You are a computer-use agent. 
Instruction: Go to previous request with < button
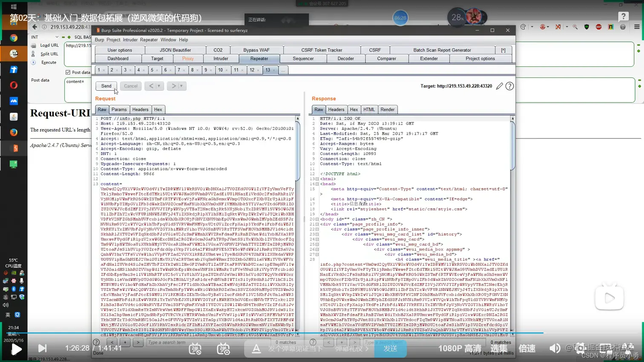coord(151,86)
